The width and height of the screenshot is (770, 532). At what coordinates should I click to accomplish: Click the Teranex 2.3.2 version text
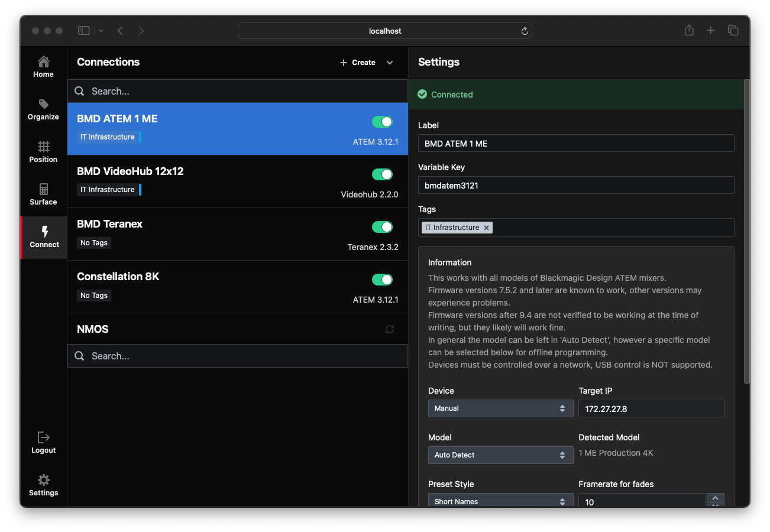(373, 247)
